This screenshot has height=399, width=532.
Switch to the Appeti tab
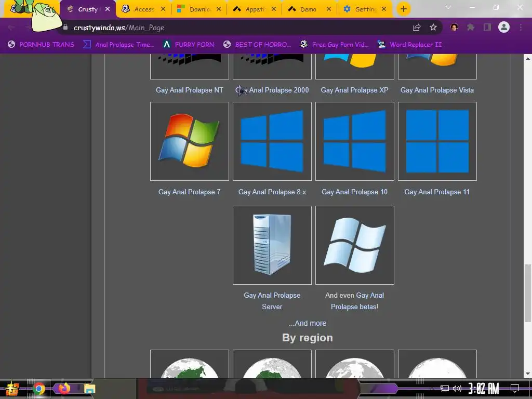[255, 9]
